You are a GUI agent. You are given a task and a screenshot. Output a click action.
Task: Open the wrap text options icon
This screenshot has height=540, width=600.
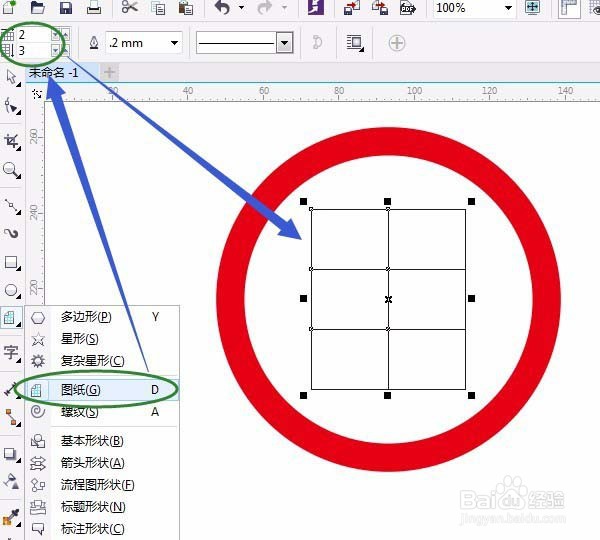tap(355, 42)
